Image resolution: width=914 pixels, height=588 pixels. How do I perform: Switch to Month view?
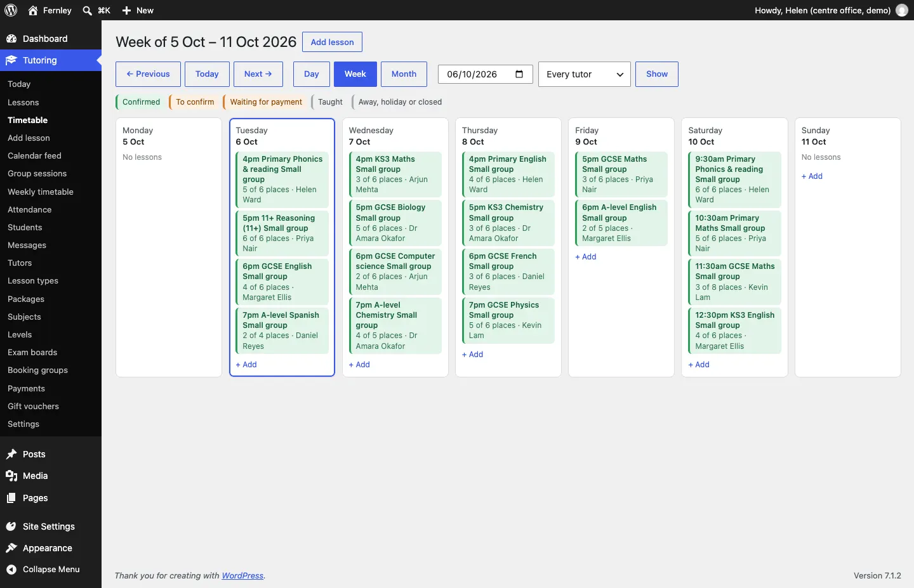point(404,74)
